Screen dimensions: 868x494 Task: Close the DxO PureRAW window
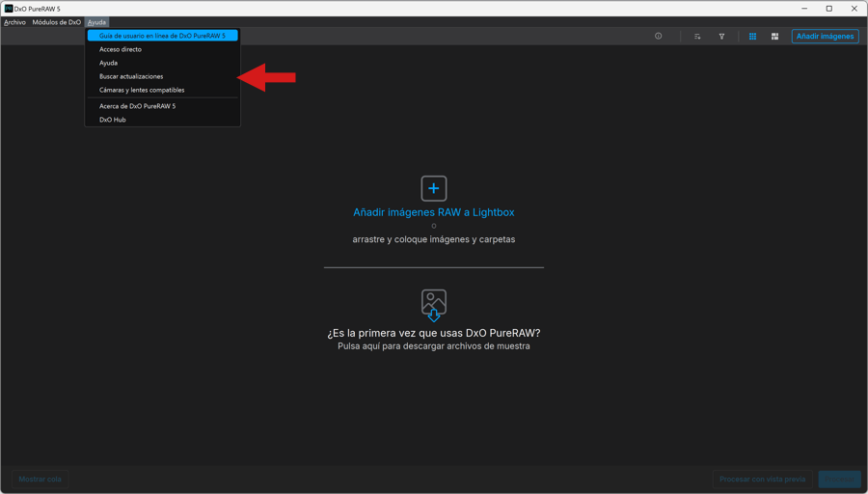(854, 9)
